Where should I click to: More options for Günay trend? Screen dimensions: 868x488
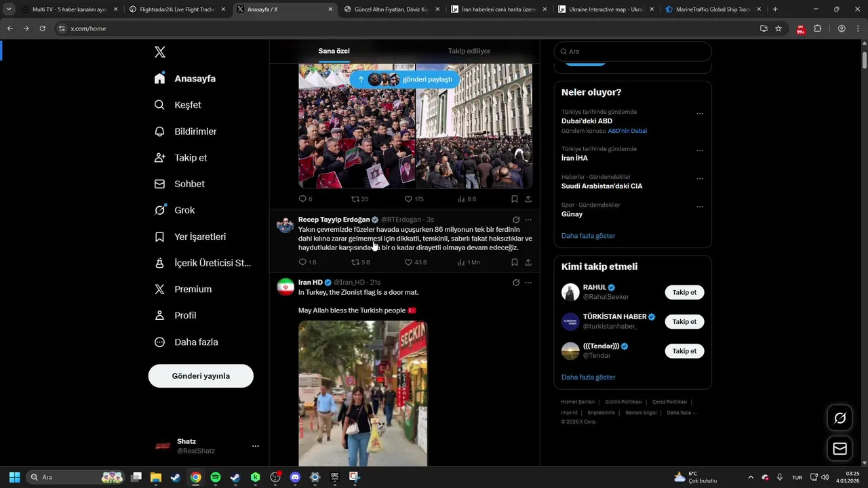(700, 207)
